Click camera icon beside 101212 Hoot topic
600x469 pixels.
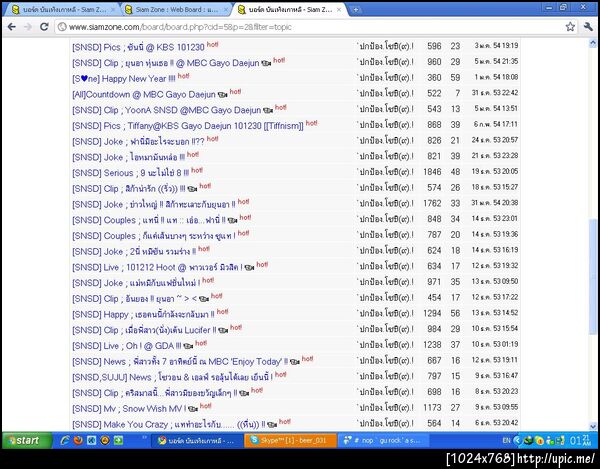click(x=249, y=268)
